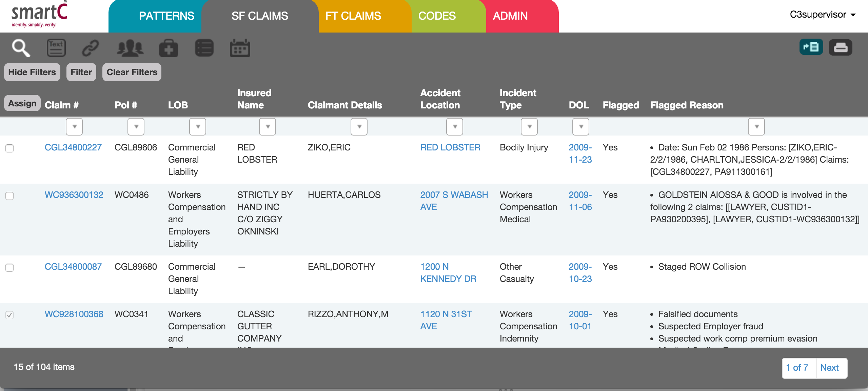Check the box for claim CGL34800227
Screen dimensions: 868x391
pyautogui.click(x=9, y=148)
